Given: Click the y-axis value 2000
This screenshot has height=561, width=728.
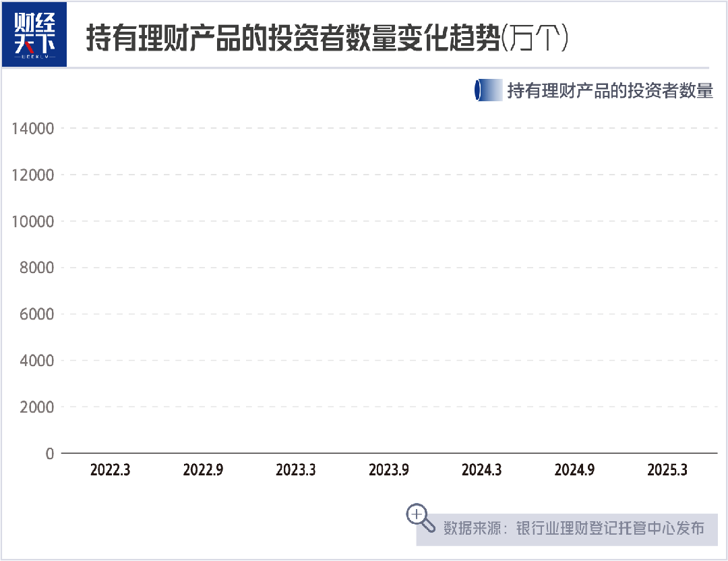Looking at the screenshot, I should [x=36, y=407].
